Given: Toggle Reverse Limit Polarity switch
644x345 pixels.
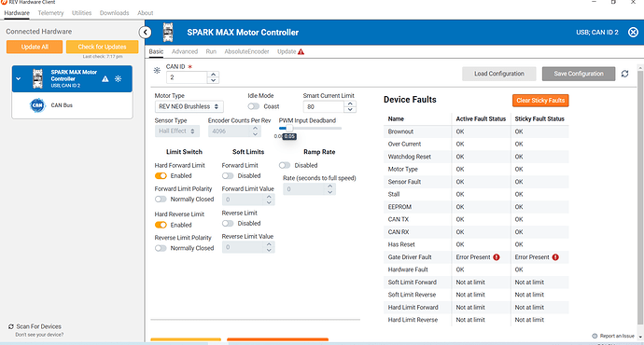Looking at the screenshot, I should 161,248.
